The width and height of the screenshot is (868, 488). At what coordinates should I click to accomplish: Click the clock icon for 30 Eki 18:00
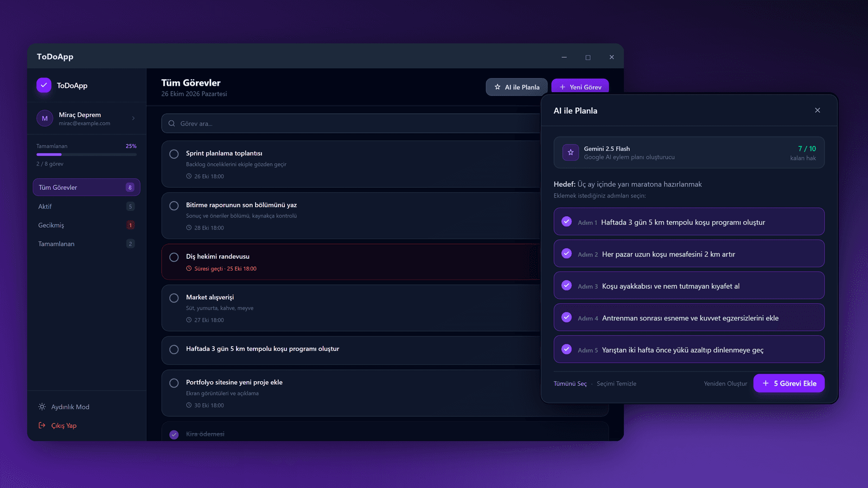[x=189, y=405]
